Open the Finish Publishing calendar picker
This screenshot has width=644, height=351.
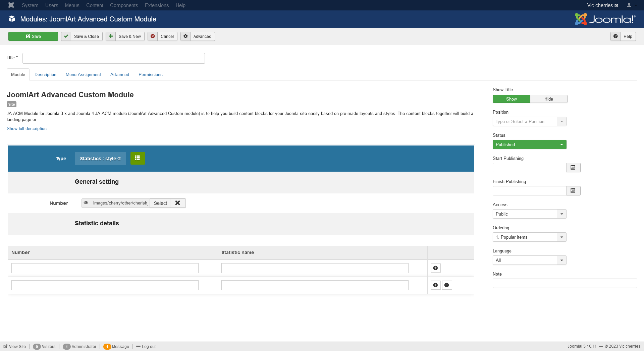[573, 190]
